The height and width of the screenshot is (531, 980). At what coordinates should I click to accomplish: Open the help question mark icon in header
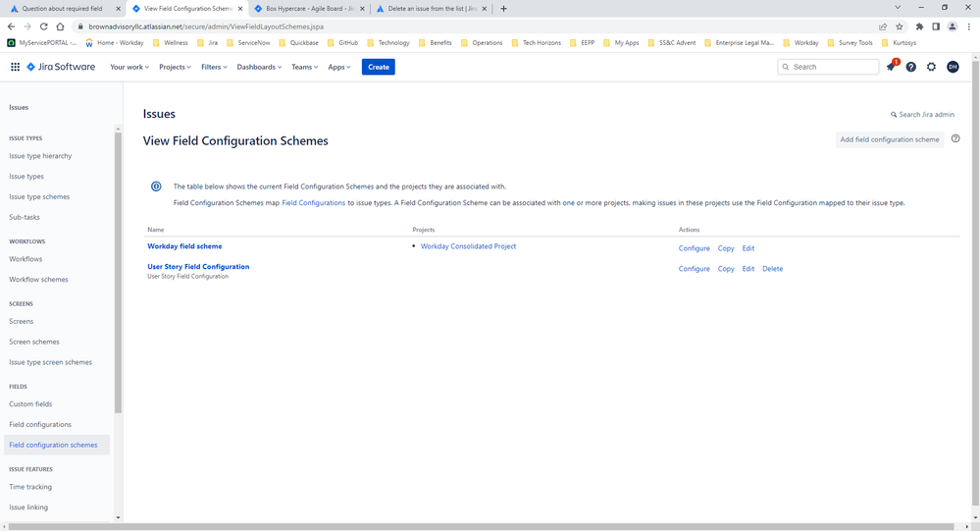click(911, 67)
